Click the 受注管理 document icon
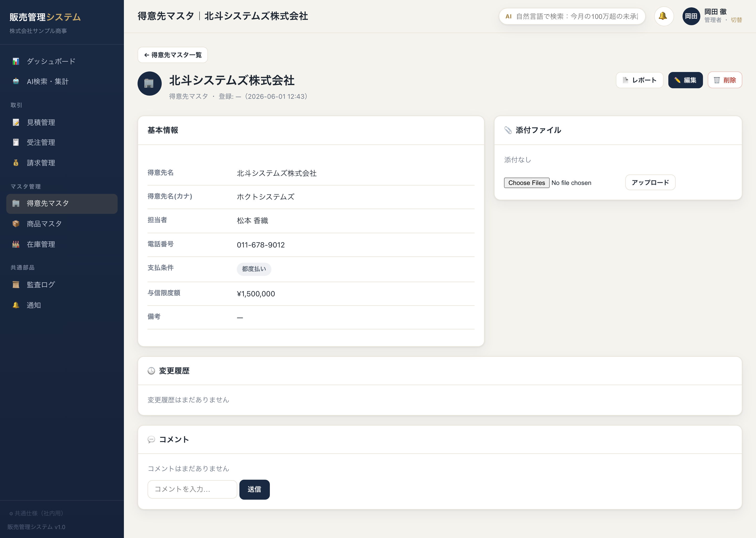 (x=16, y=142)
